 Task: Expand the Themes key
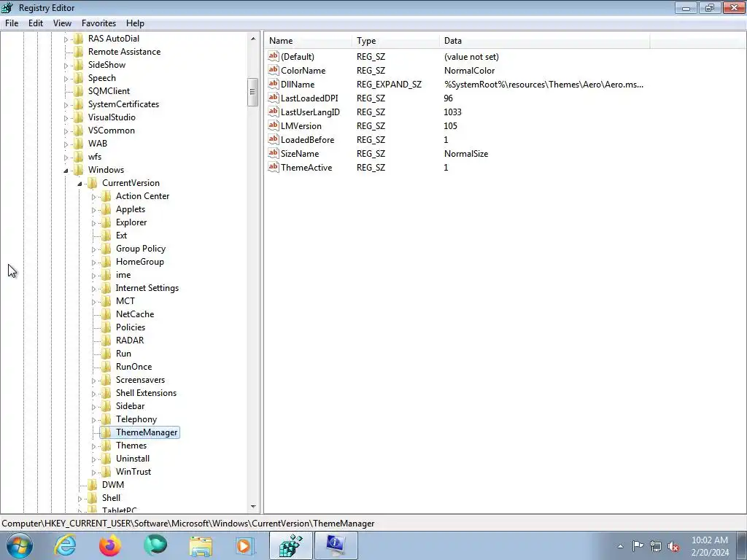(93, 446)
